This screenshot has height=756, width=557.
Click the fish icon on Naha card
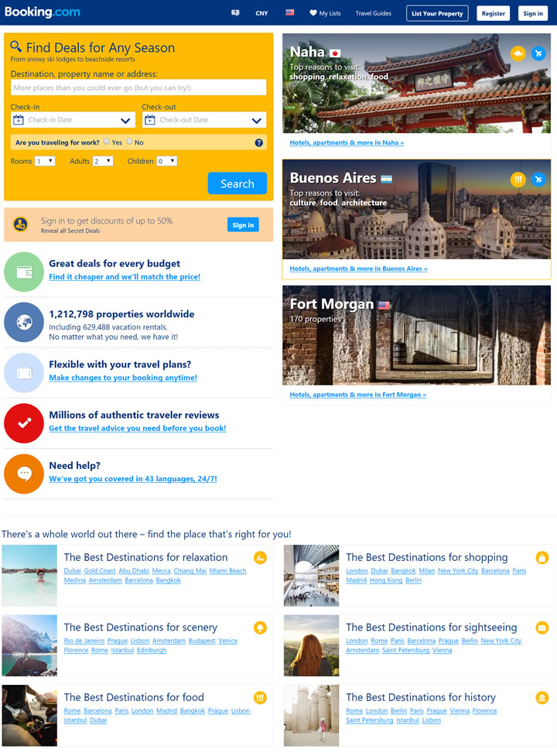coord(518,53)
